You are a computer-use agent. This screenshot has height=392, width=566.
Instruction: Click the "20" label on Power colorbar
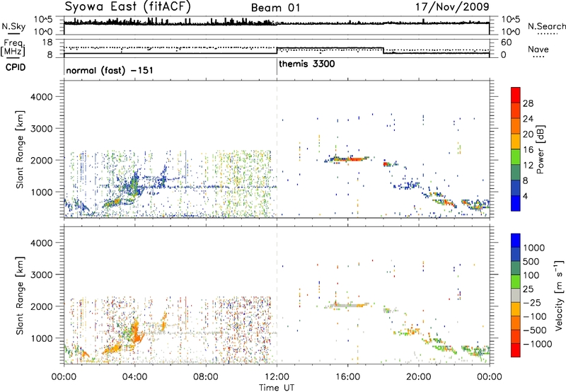coord(528,134)
